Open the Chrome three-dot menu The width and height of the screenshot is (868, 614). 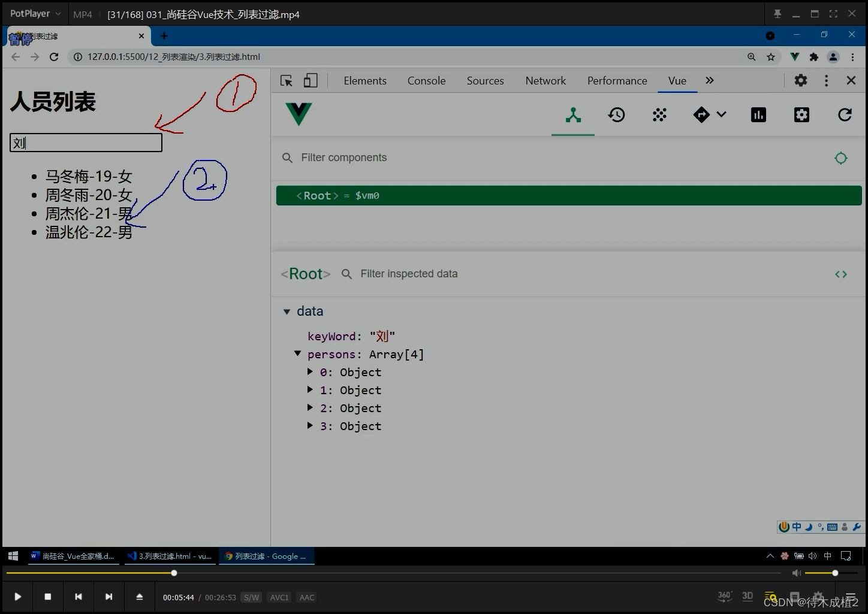point(852,57)
